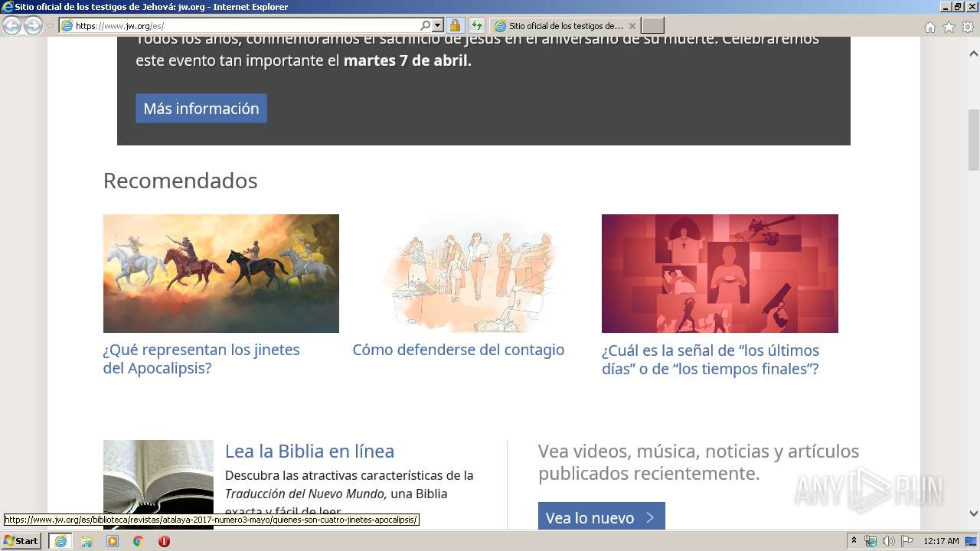Click the text 'Traducción del Nuevo Mundo,'
The height and width of the screenshot is (551, 980).
click(305, 494)
